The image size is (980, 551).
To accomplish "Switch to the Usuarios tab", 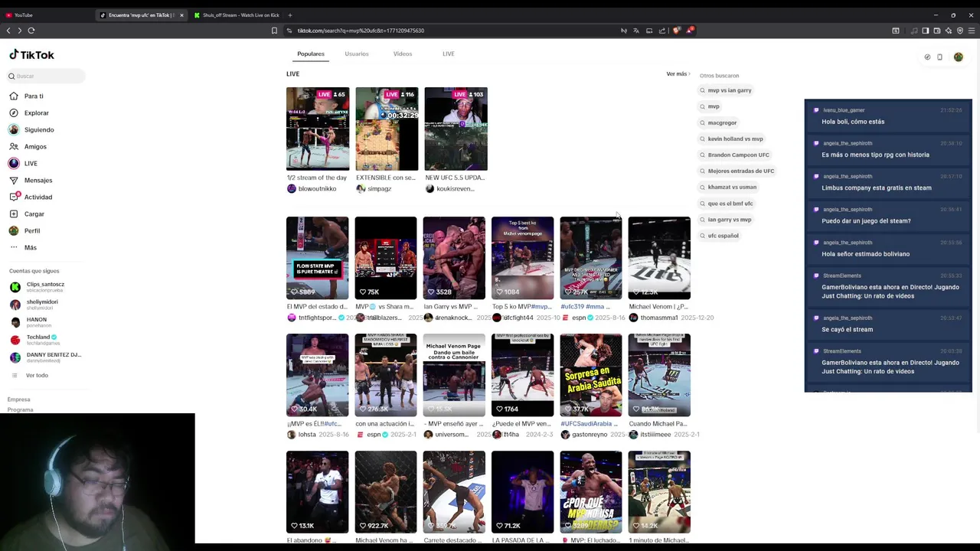I will click(357, 54).
